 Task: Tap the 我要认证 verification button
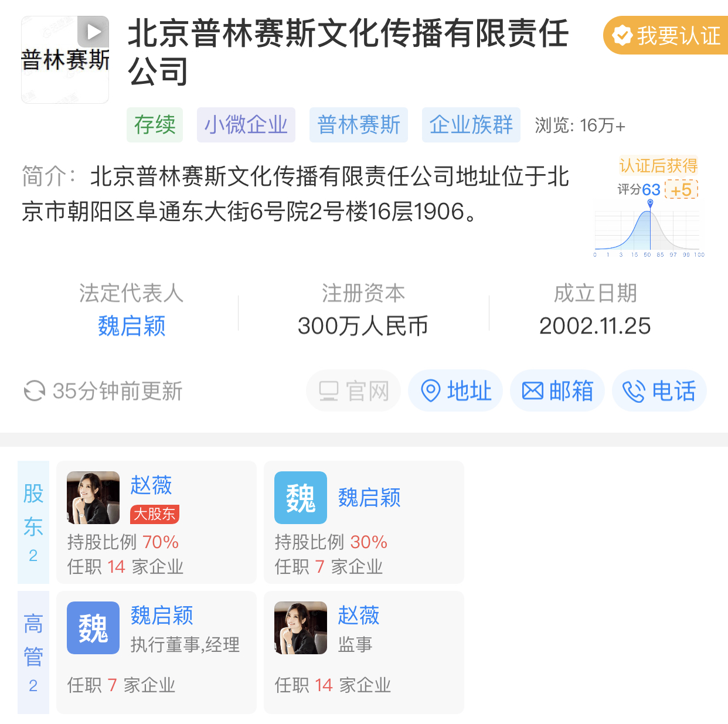666,36
